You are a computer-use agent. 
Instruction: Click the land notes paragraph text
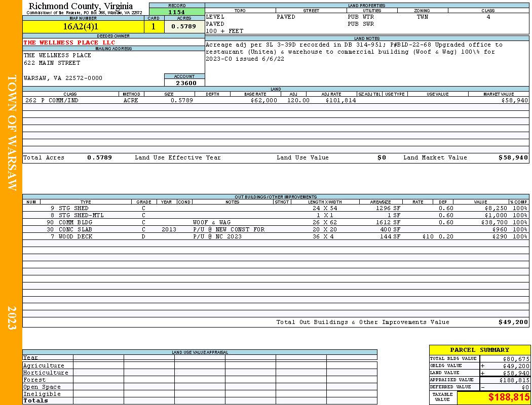click(354, 52)
